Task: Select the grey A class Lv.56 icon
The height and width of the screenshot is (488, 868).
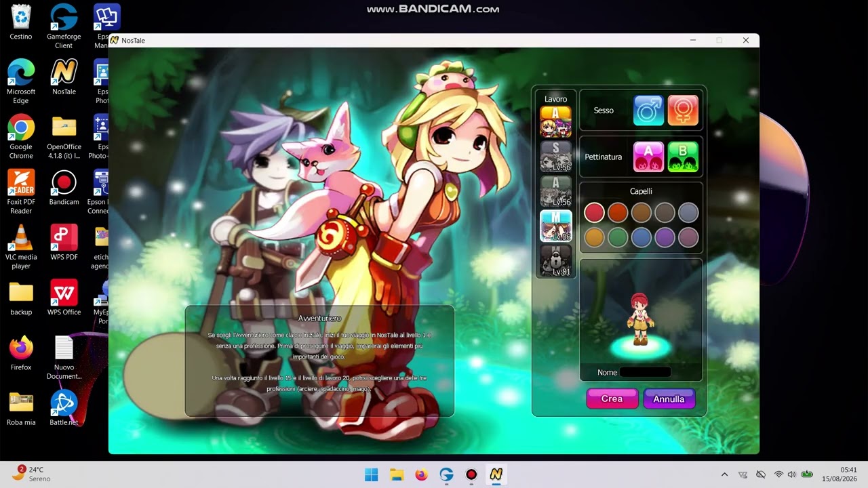Action: [555, 191]
